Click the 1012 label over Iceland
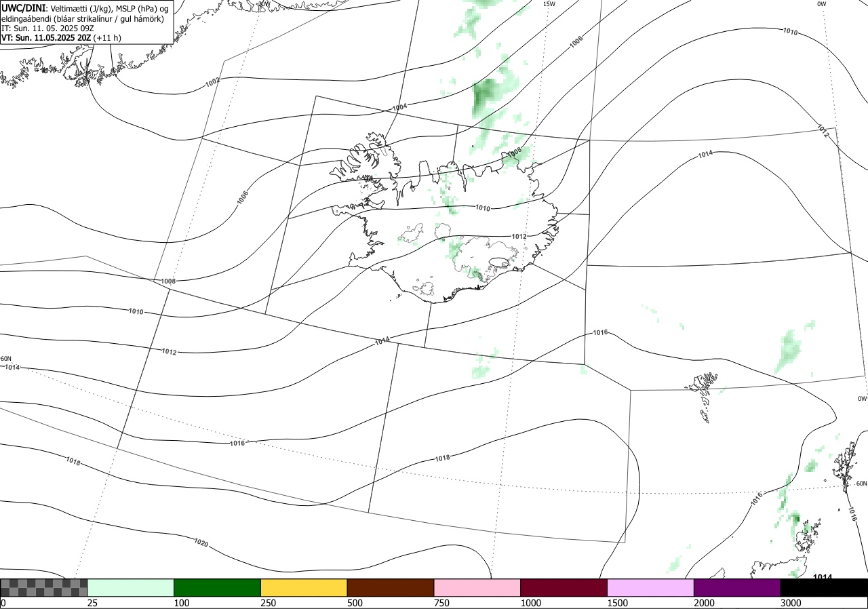 point(519,236)
